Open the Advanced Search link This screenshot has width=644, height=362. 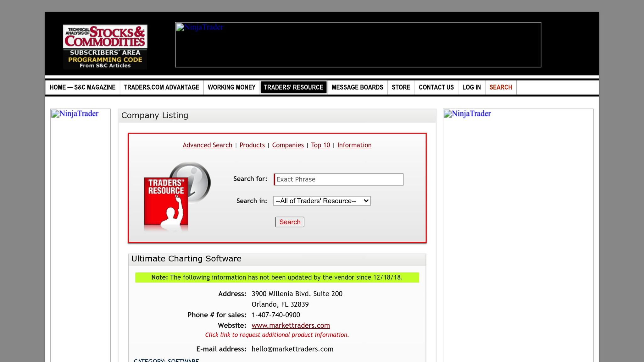point(208,145)
